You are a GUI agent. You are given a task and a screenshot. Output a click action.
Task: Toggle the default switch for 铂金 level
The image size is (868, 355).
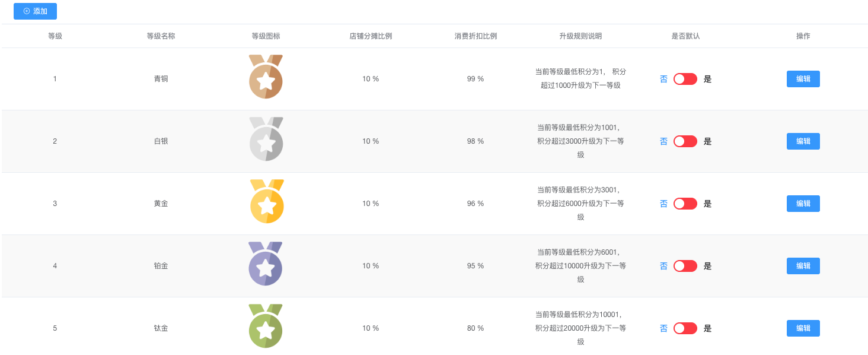685,266
